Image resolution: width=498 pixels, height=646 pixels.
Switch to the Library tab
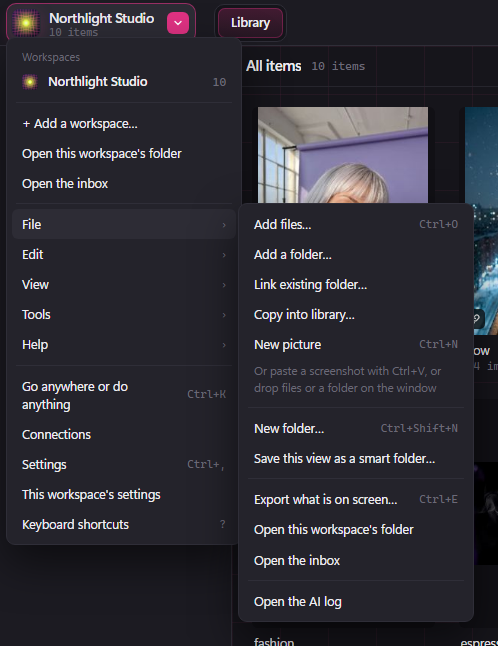pos(250,23)
